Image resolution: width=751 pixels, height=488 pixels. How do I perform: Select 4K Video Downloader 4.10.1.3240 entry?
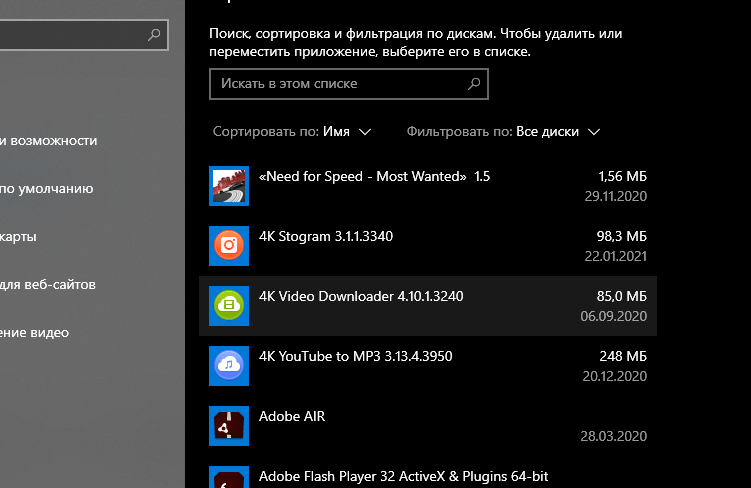428,306
